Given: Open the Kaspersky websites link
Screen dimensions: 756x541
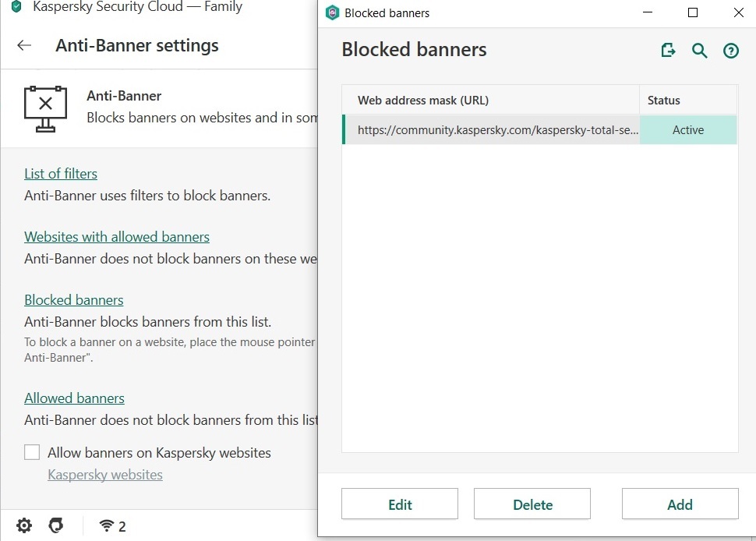Looking at the screenshot, I should pos(105,475).
